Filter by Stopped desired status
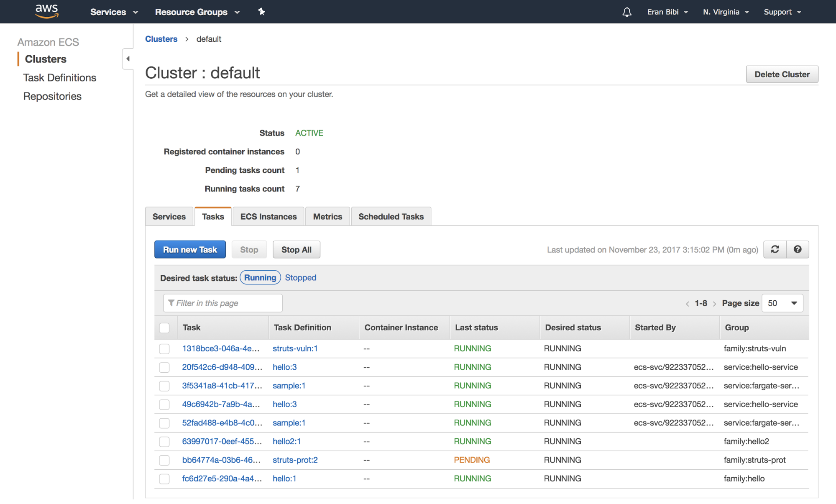Viewport: 836px width, 504px height. (x=301, y=278)
